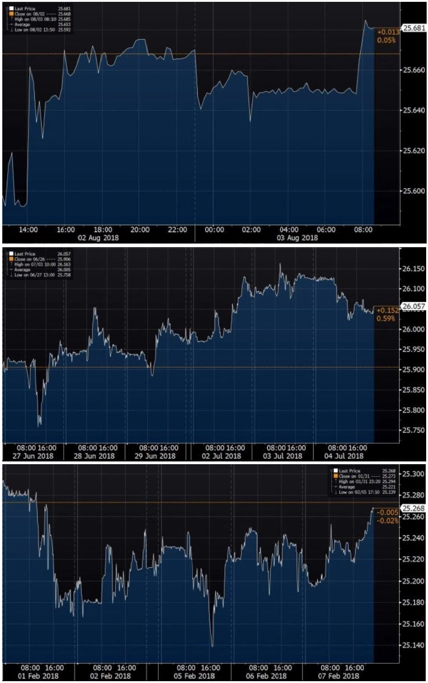The width and height of the screenshot is (428, 683).
Task: Click 25.660 price level on top chart axis
Action: tap(412, 70)
